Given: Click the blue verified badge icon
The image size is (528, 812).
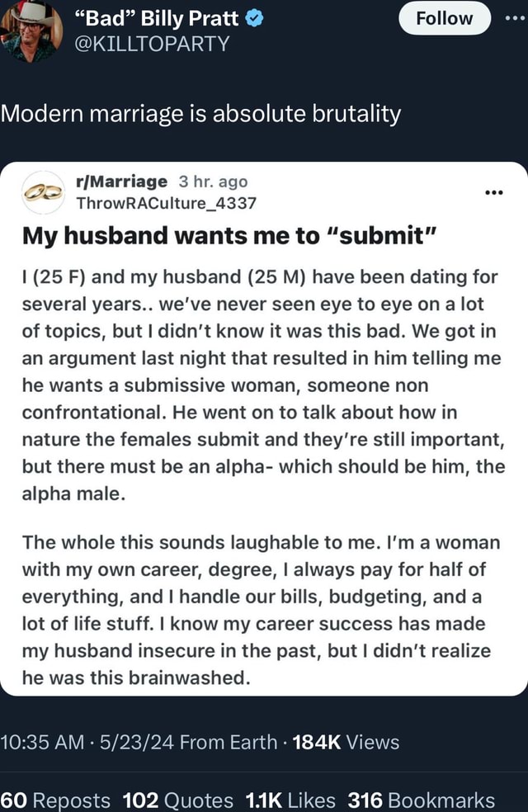Looking at the screenshot, I should coord(255,19).
